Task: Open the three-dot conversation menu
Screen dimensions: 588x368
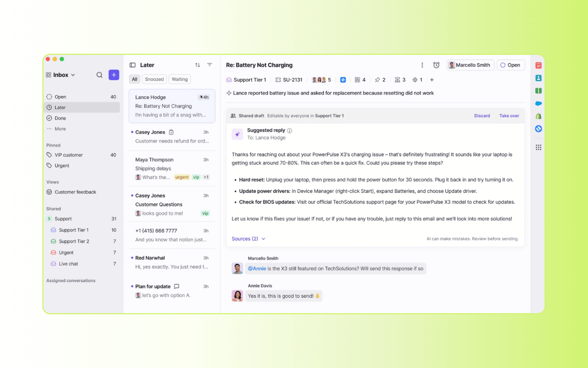Action: coord(422,65)
